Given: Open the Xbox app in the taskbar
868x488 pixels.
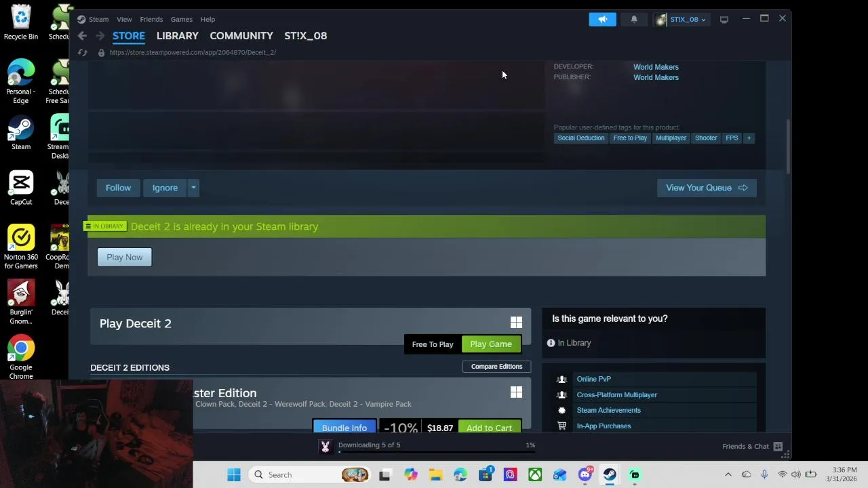Looking at the screenshot, I should (535, 474).
